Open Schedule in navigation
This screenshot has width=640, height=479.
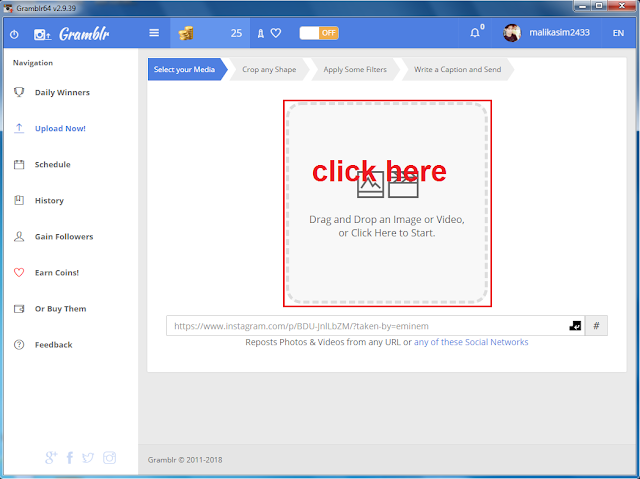[53, 164]
